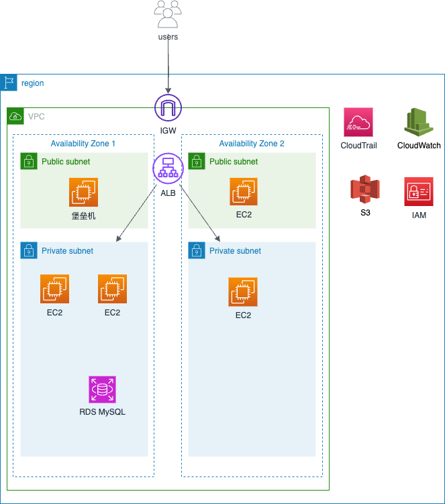Click the 堡垒机 bastion host instance icon

point(84,193)
